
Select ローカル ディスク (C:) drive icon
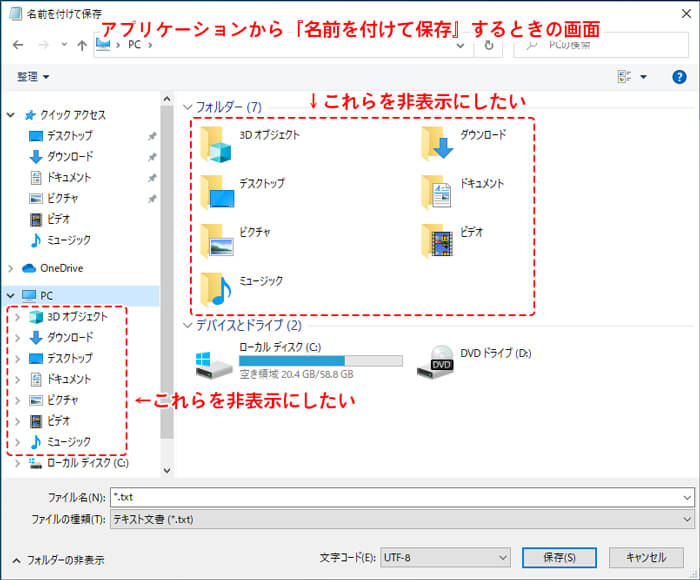(x=214, y=365)
